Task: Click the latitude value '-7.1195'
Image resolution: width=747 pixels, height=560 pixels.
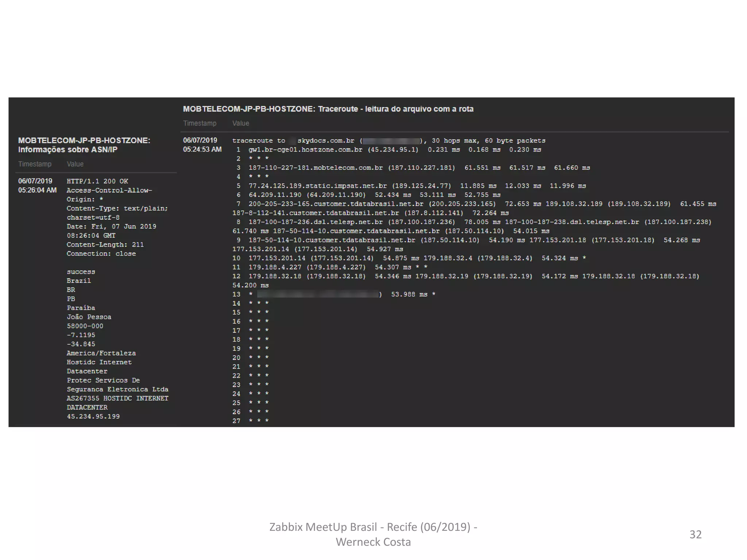Action: 81,335
